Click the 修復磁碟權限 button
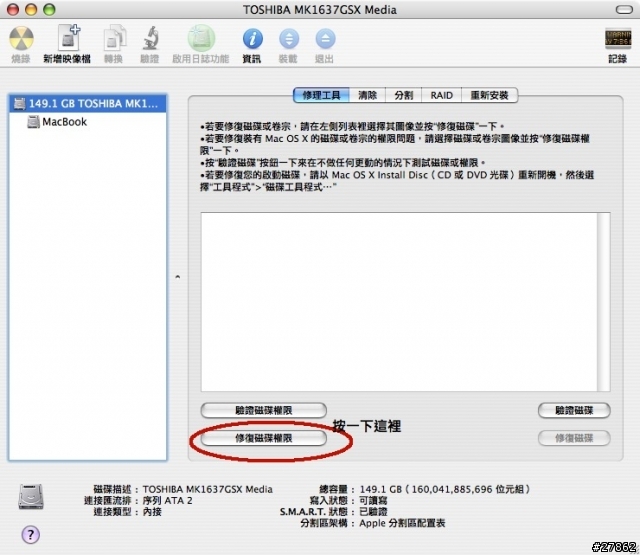 (x=264, y=438)
